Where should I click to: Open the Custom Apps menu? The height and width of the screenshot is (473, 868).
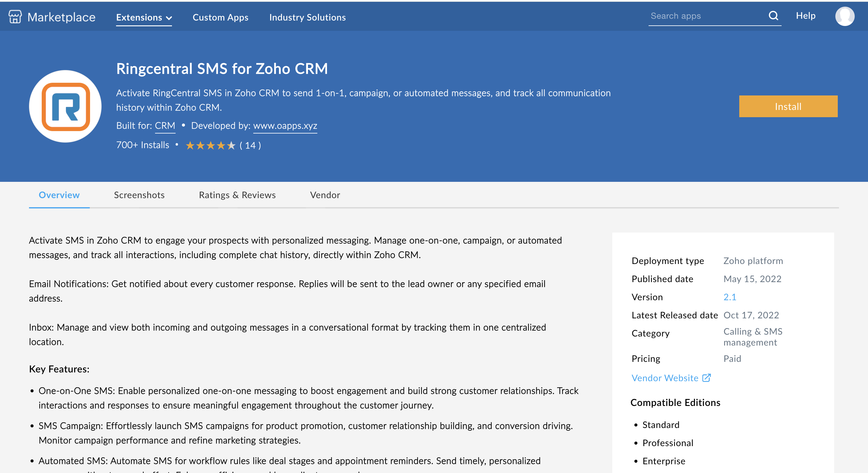coord(220,18)
